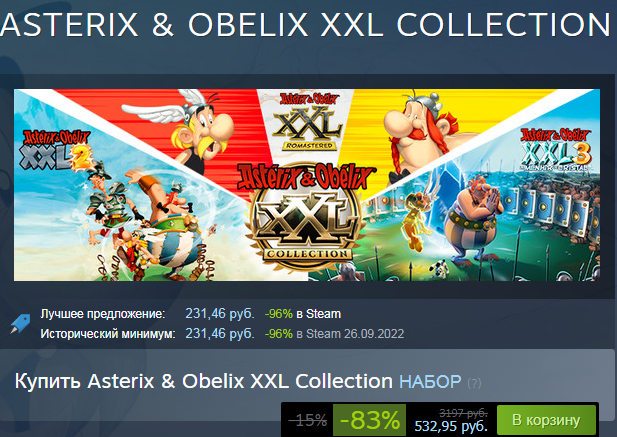617x437 pixels.
Task: Click the struck-through 3197 руб. original price
Action: coord(463,413)
